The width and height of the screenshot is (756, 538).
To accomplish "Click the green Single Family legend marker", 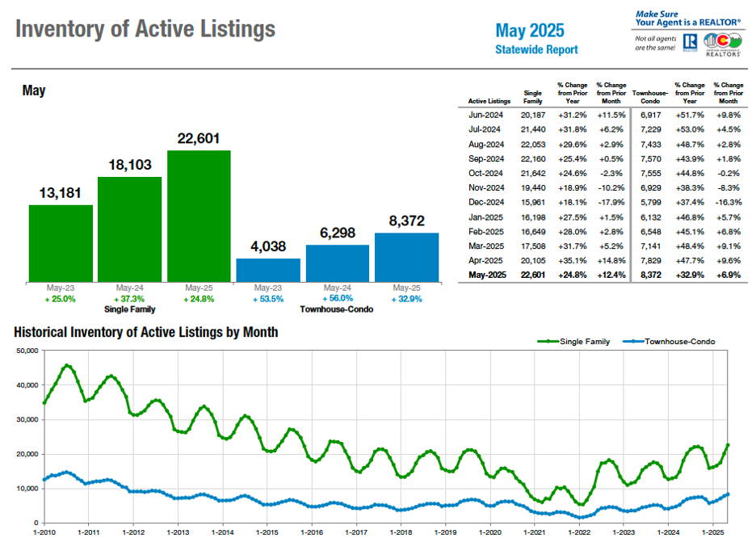I will pos(548,342).
